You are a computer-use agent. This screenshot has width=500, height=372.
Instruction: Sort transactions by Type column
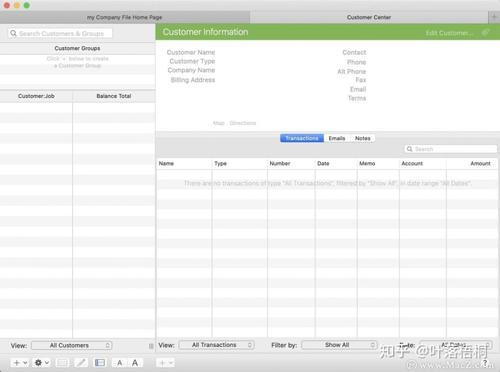[239, 163]
